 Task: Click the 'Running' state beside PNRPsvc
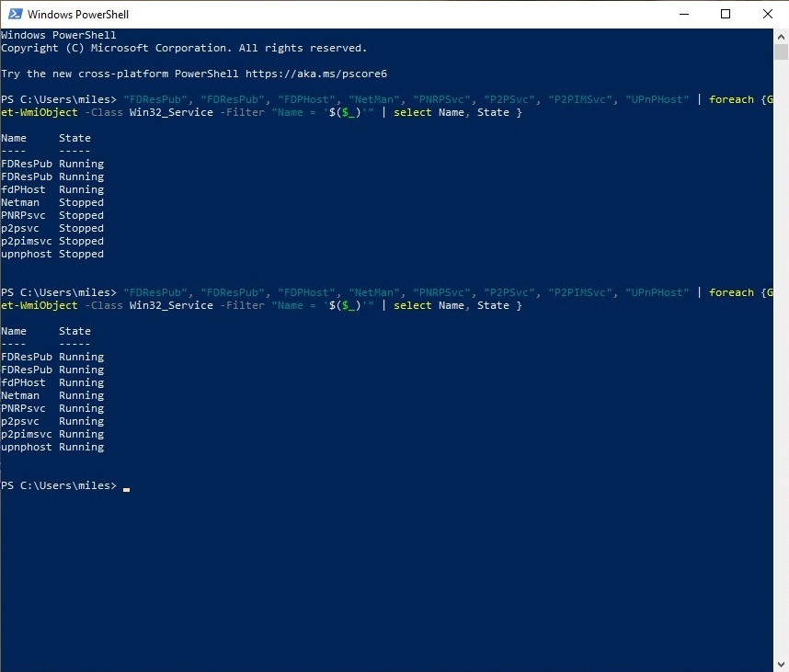point(81,408)
